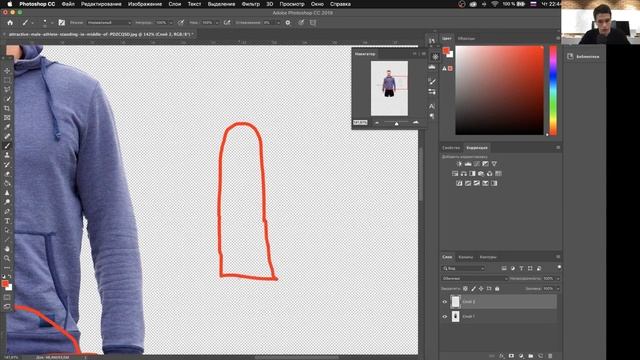Image resolution: width=640 pixels, height=360 pixels.
Task: Select the Zoom tool in toolbar
Action: tap(7, 258)
